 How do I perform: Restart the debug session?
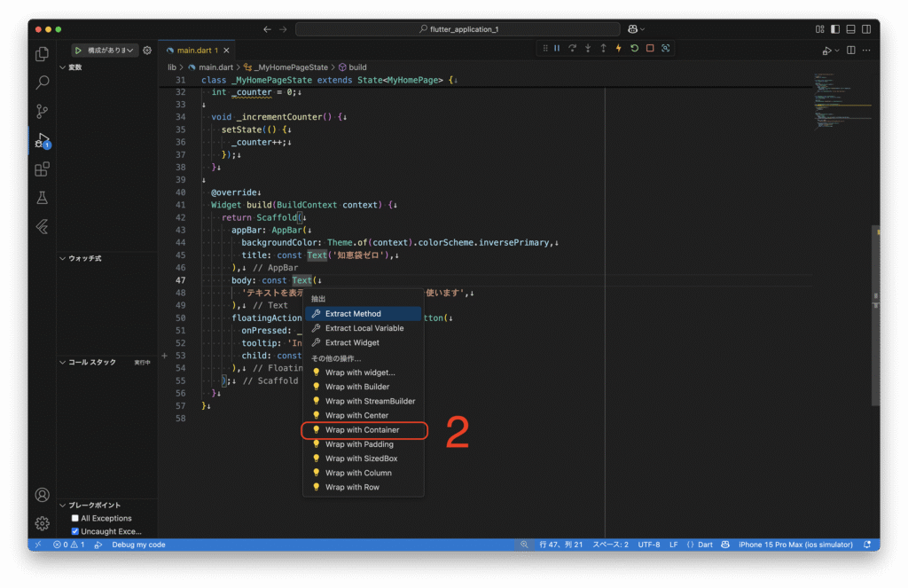tap(634, 48)
